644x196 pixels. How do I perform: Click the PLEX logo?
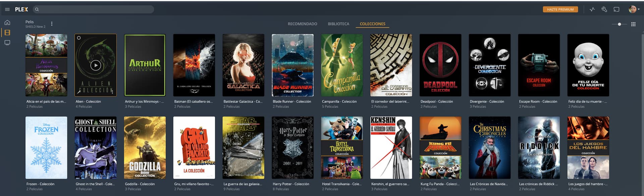pyautogui.click(x=21, y=9)
